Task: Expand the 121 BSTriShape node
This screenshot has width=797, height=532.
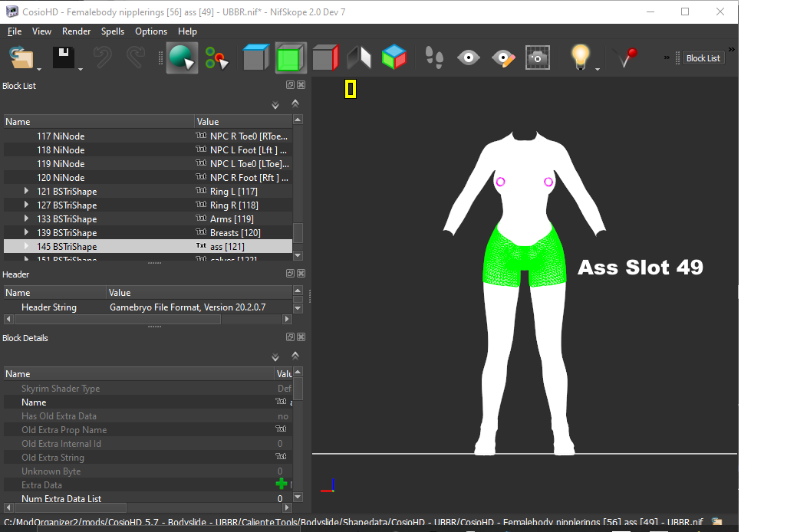Action: pos(26,191)
